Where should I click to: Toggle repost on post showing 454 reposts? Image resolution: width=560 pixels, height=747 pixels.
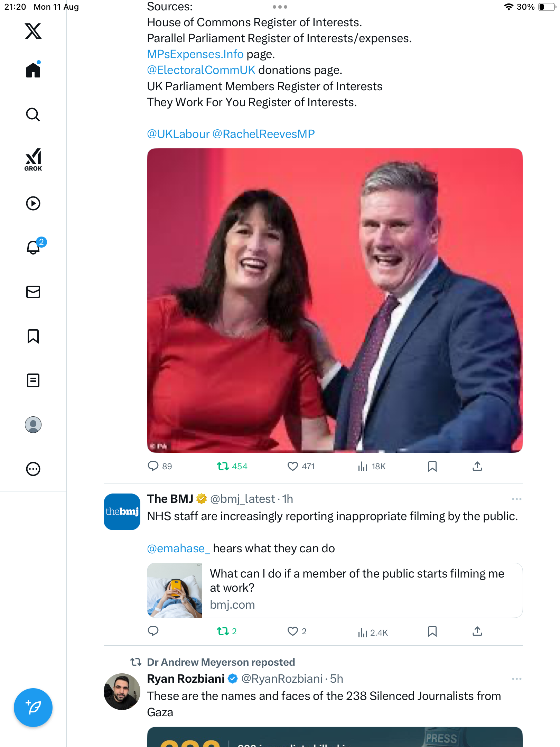tap(223, 467)
